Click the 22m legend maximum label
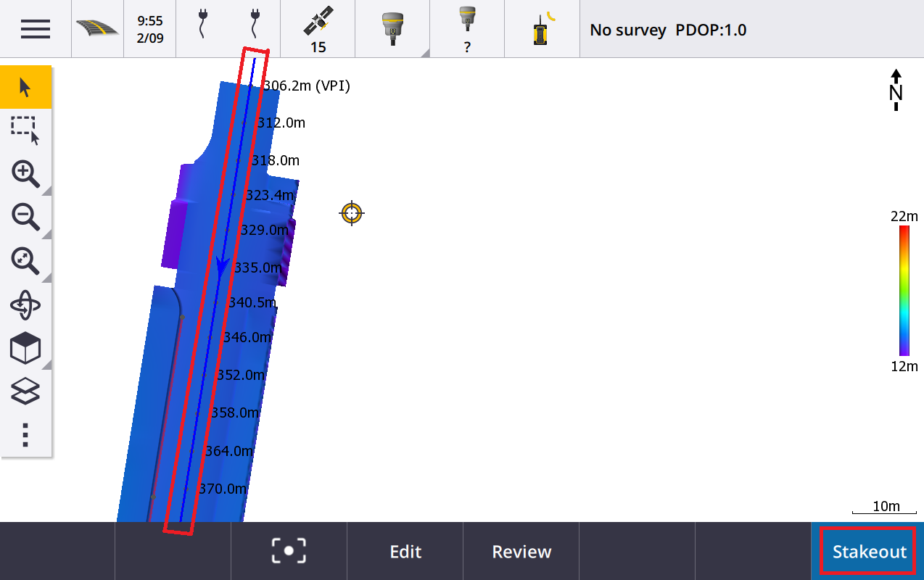Image resolution: width=924 pixels, height=580 pixels. 904,216
